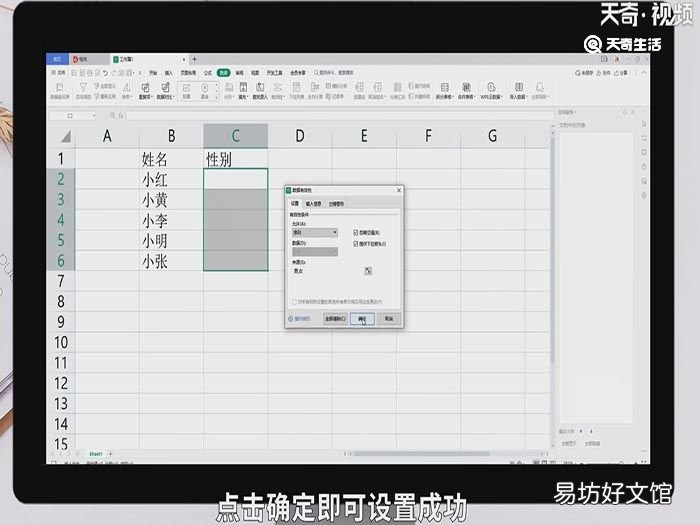This screenshot has width=700, height=525.
Task: Click the 全部刷新 icon
Action: [x=540, y=91]
